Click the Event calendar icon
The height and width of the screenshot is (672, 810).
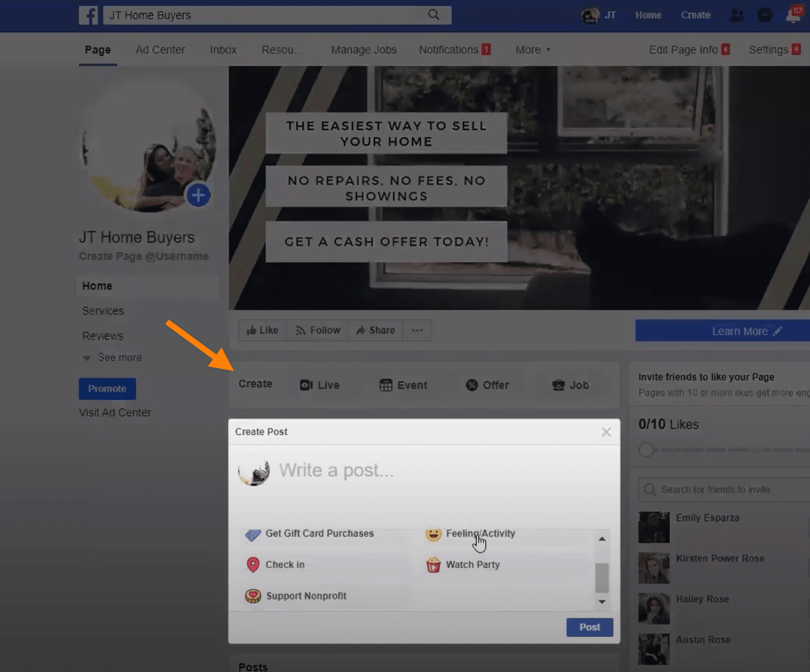tap(386, 385)
